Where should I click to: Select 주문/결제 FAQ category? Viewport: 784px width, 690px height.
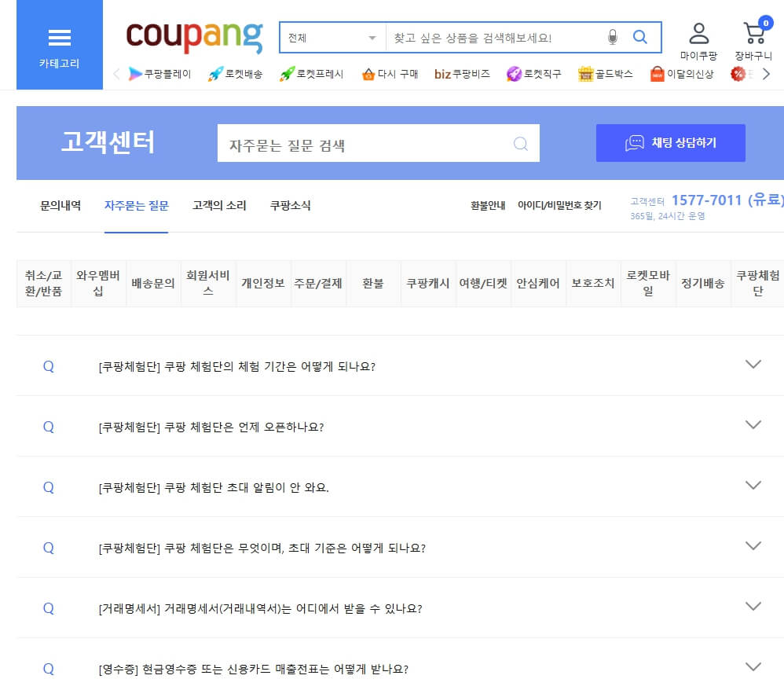318,283
